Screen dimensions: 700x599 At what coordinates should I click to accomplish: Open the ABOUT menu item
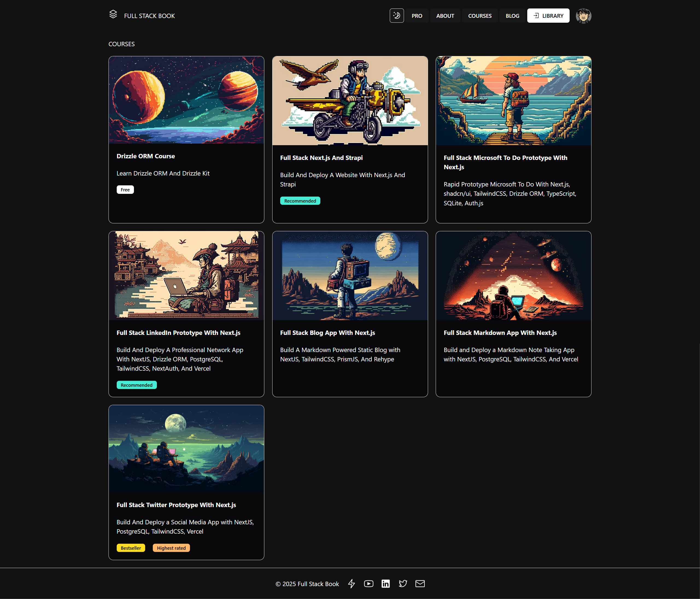pos(445,16)
